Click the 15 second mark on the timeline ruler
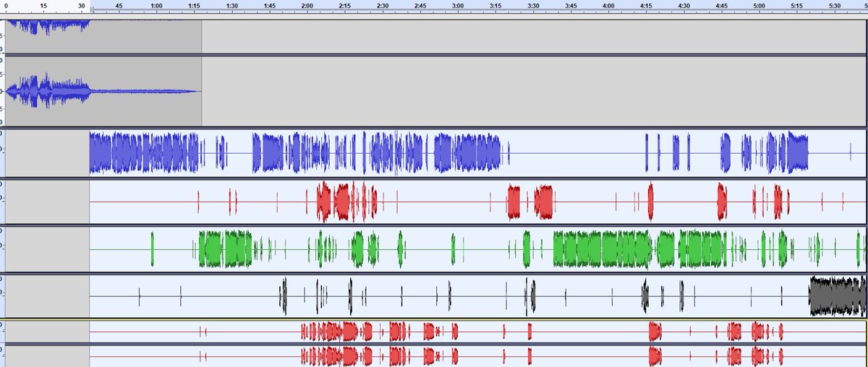This screenshot has height=367, width=868. coord(43,5)
